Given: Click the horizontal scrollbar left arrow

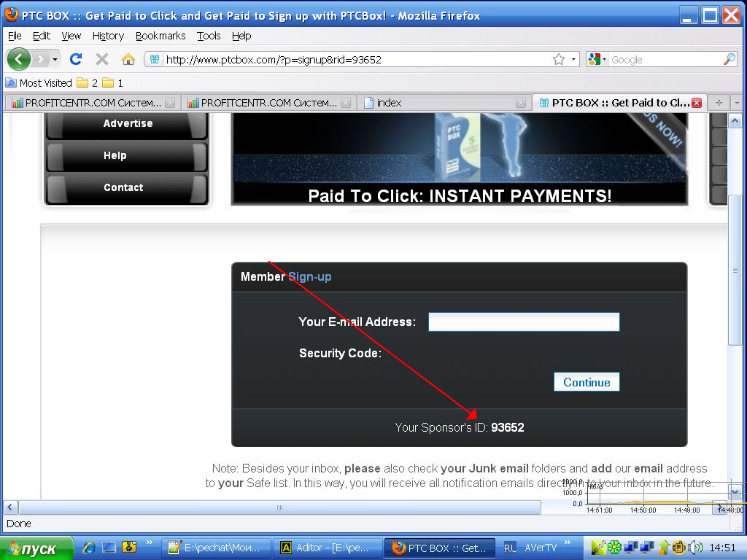Looking at the screenshot, I should point(10,507).
